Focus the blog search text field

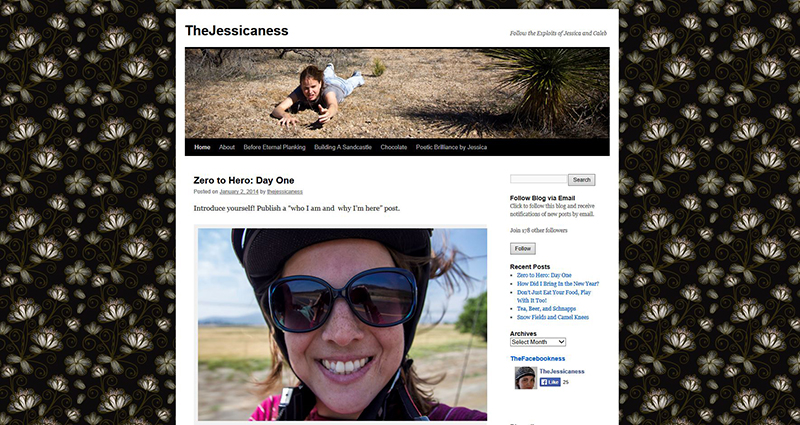[x=538, y=179]
